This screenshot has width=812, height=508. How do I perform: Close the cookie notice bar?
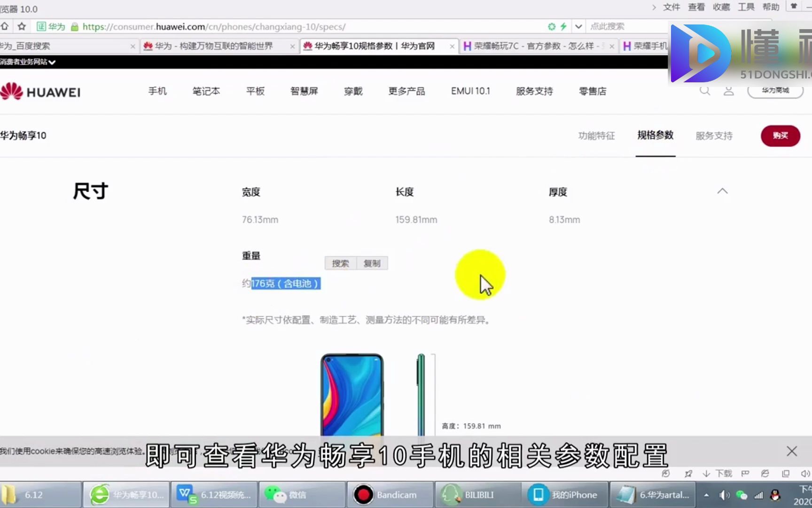792,451
